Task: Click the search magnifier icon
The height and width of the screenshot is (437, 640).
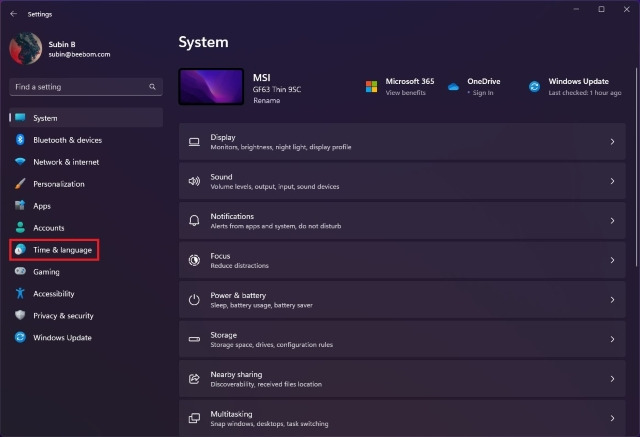Action: tap(152, 87)
